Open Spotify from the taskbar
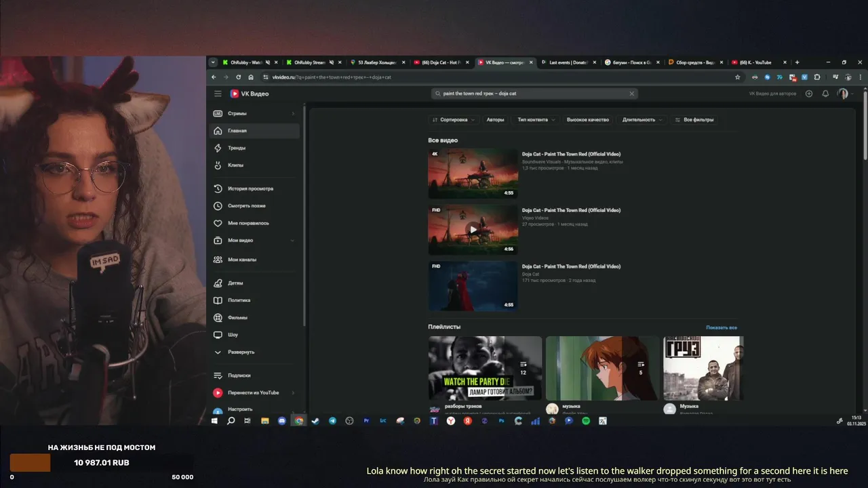 coord(586,421)
